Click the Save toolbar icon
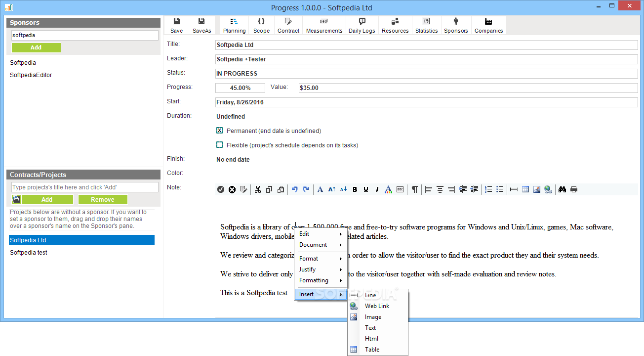This screenshot has height=356, width=644. (176, 25)
